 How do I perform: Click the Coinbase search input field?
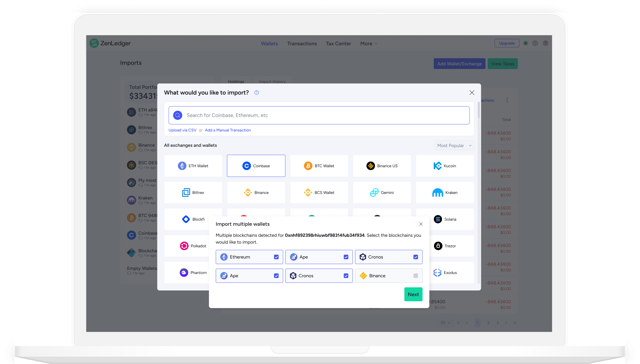[x=324, y=115]
